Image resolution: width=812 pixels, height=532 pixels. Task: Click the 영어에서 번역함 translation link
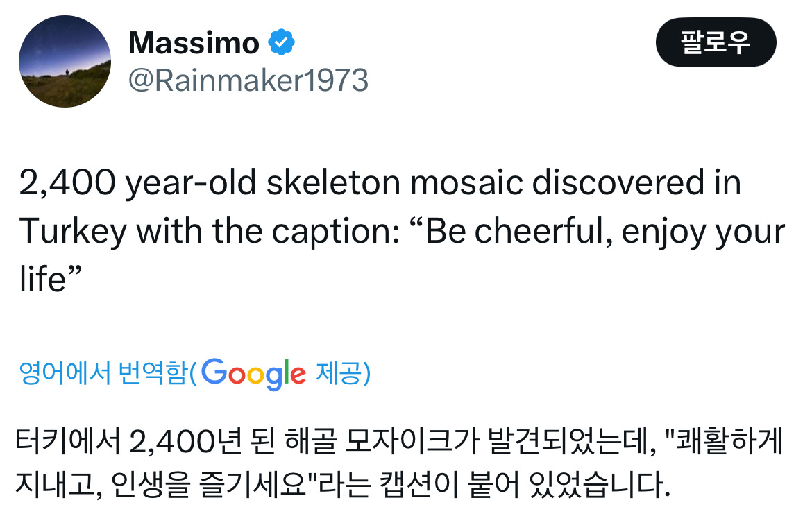103,373
